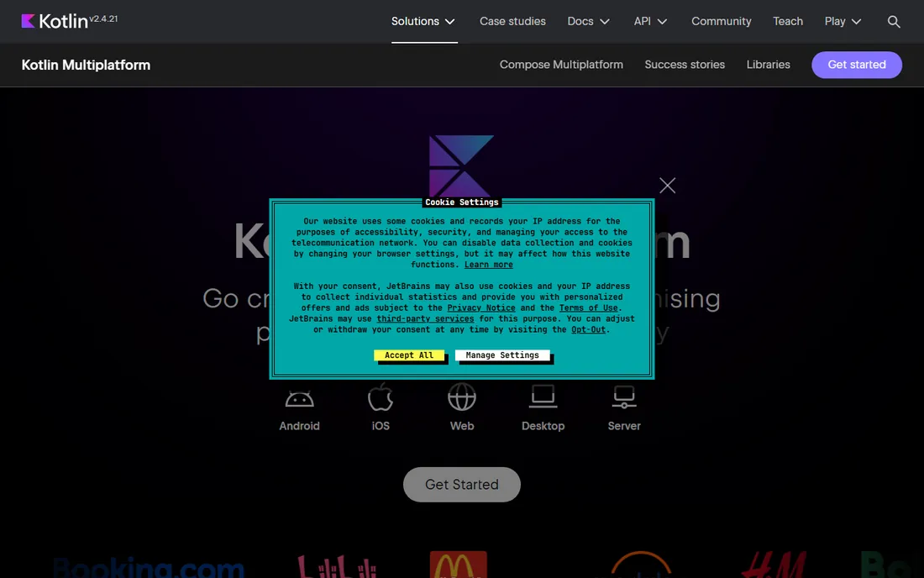Open the Case studies page

pos(512,21)
